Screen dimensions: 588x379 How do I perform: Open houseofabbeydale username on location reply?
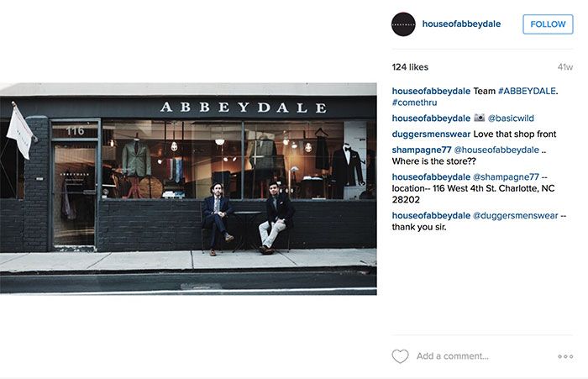431,176
